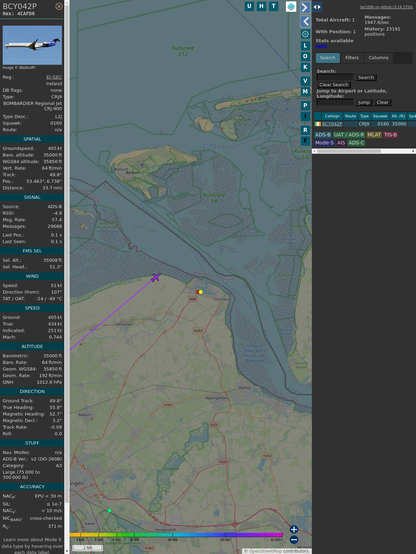Close the BCY042P aircraft info panel
The image size is (416, 554).
coord(59,6)
